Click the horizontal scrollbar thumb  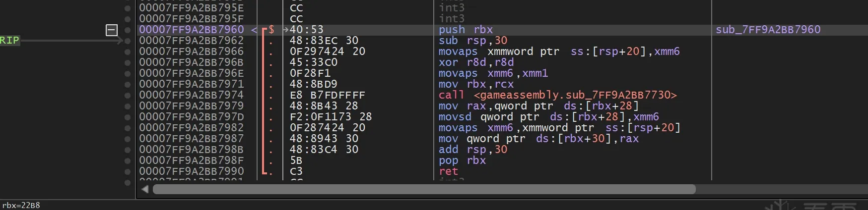point(424,189)
